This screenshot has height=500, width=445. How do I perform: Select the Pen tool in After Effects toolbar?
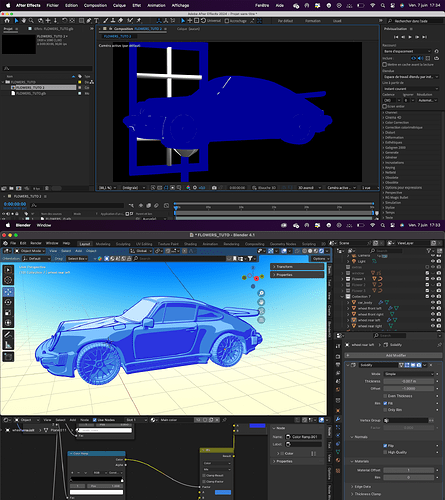pos(89,21)
